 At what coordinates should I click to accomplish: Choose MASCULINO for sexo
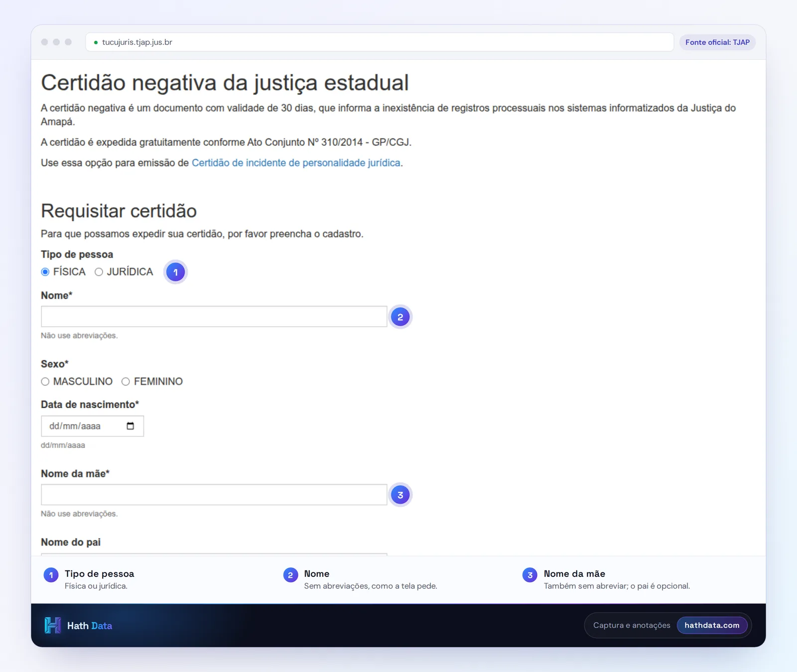tap(45, 381)
